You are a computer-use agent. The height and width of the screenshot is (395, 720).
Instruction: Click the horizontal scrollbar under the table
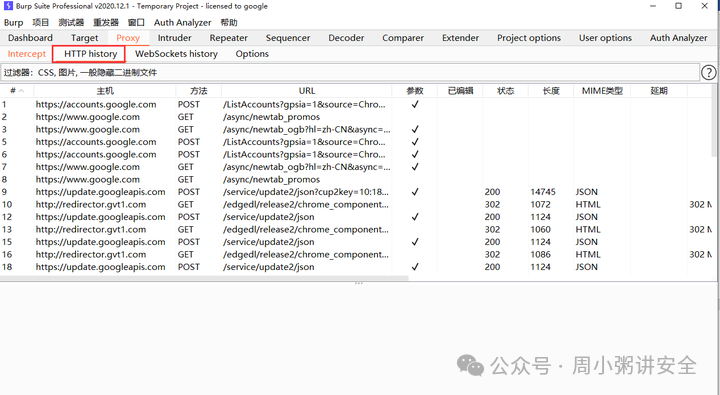204,278
